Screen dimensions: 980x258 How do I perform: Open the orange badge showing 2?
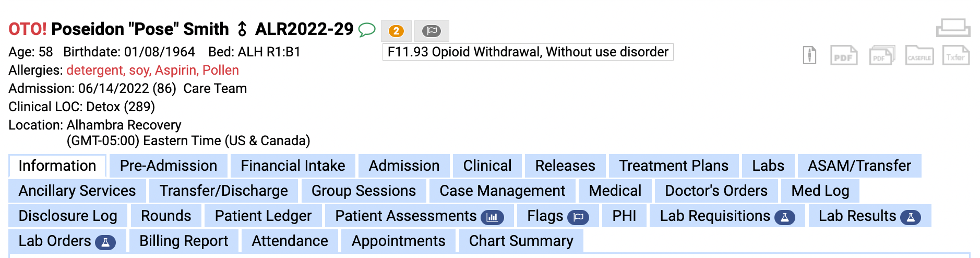click(396, 31)
